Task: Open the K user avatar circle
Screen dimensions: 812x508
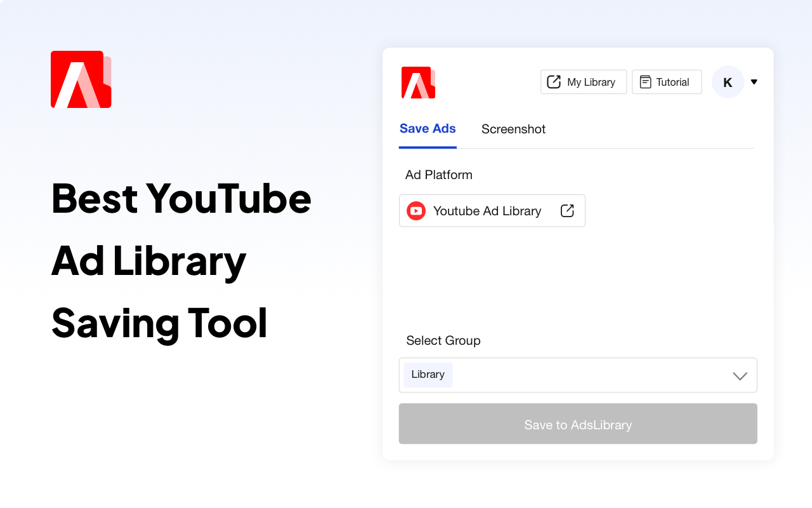Action: click(728, 82)
